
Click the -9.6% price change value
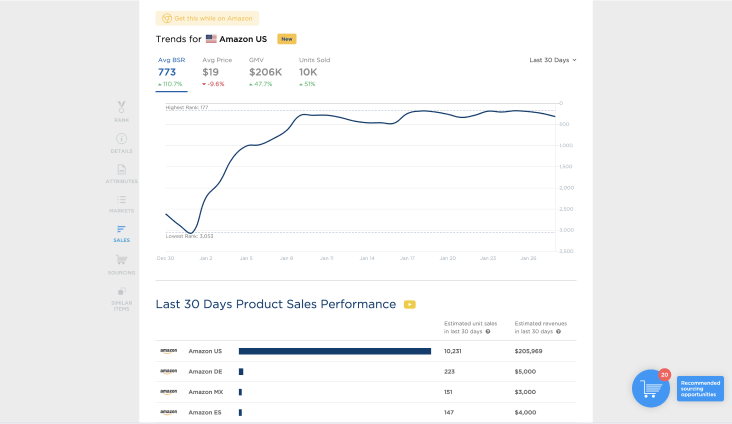coord(213,84)
